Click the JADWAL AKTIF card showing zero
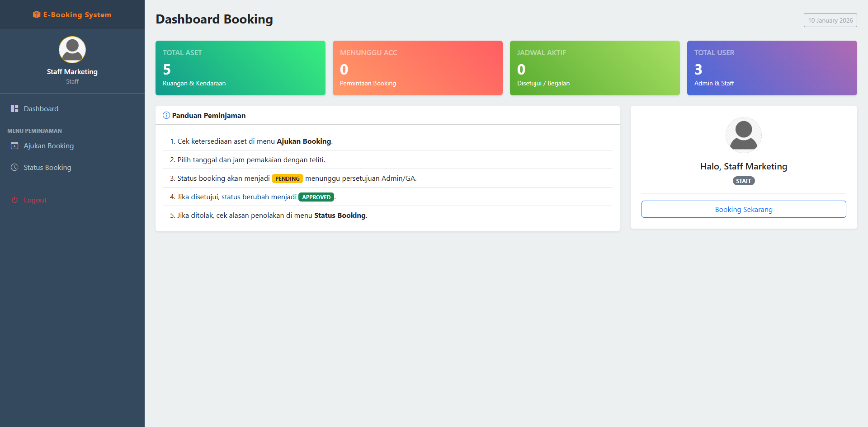This screenshot has width=868, height=427. pos(594,68)
